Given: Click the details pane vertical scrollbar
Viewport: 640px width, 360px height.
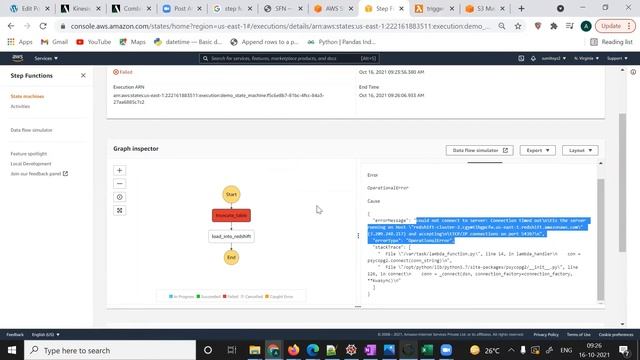Looking at the screenshot, I should (x=600, y=239).
